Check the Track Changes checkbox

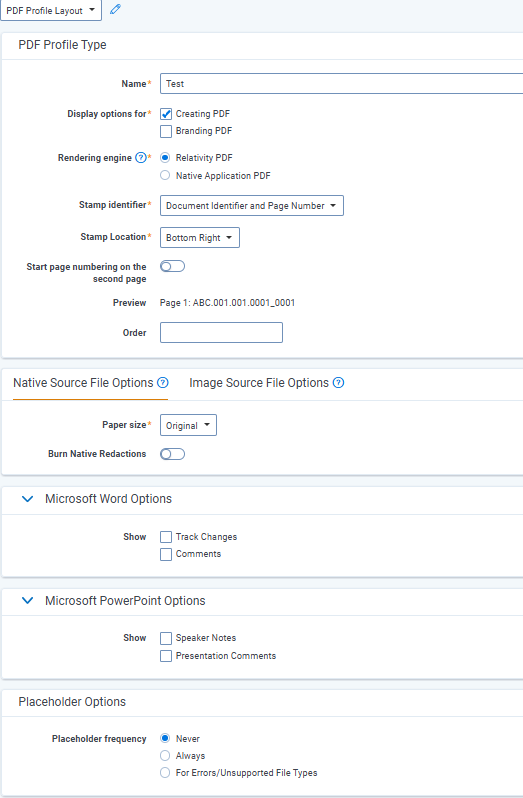pos(166,537)
